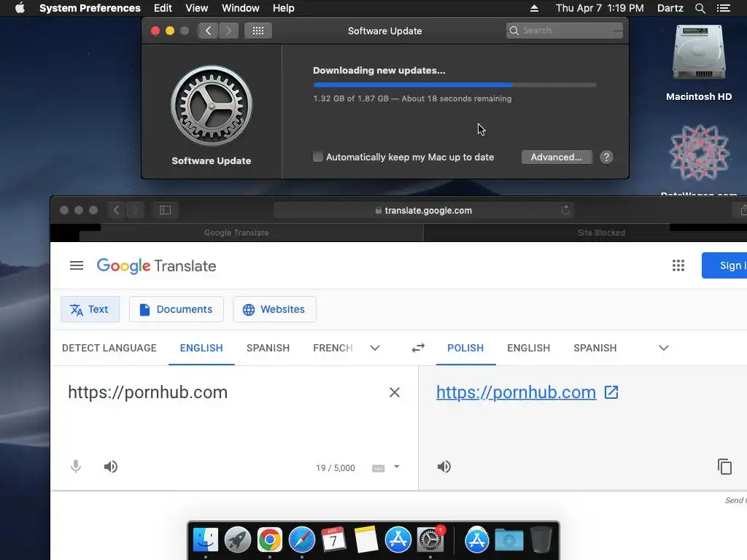Open Downloads folder in the Dock
The height and width of the screenshot is (560, 747).
pyautogui.click(x=508, y=540)
